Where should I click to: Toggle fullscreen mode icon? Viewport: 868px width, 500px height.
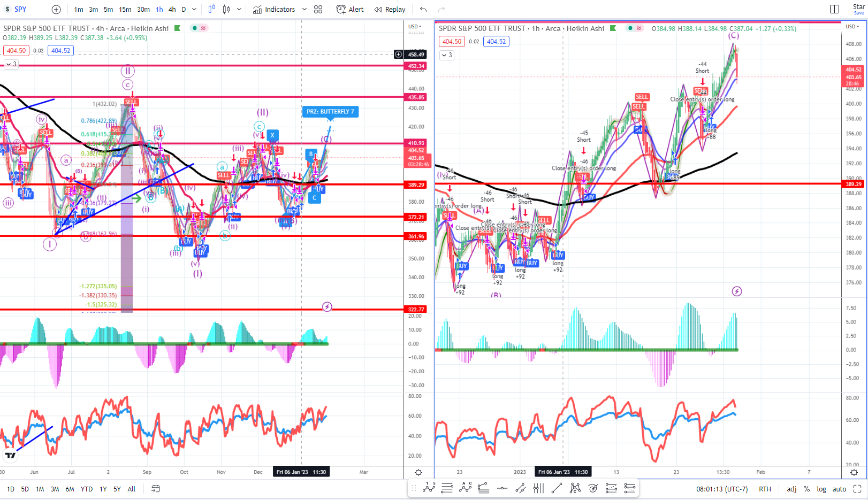[857, 489]
